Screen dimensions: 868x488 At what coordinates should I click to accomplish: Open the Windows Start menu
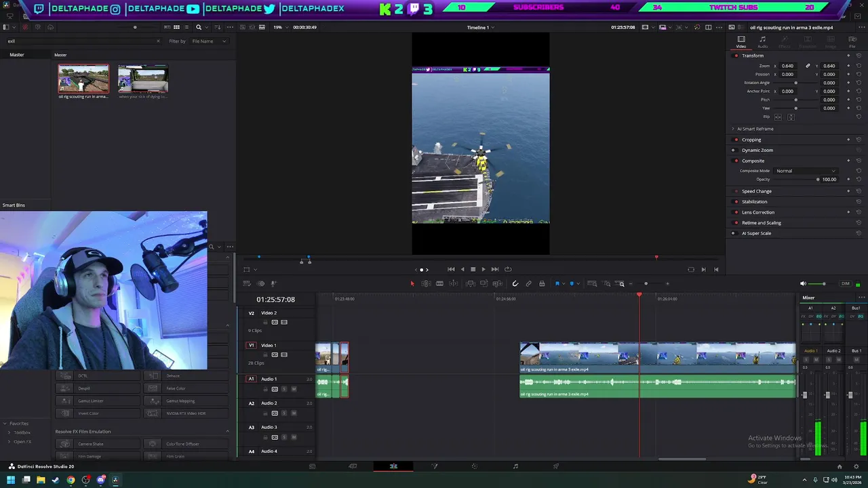pos(11,480)
